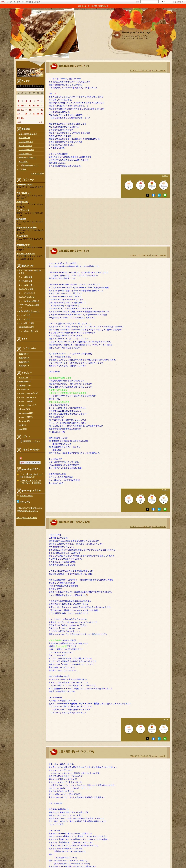This screenshot has width=186, height=868.
Task: Open the ウェブ search scope dropdown
Action: pyautogui.click(x=166, y=2)
